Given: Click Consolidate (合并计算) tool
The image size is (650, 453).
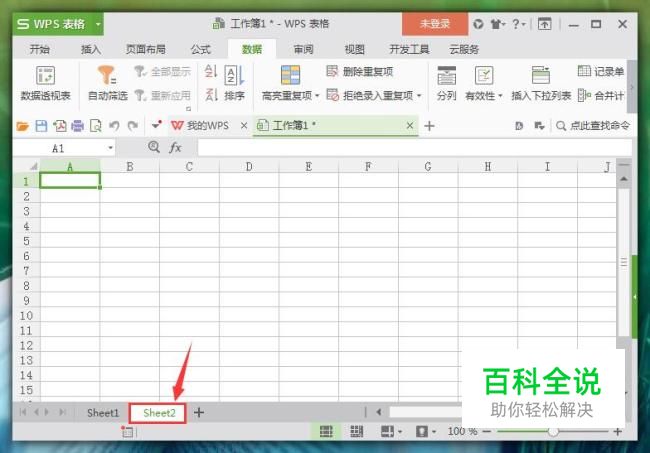Looking at the screenshot, I should pyautogui.click(x=601, y=96).
